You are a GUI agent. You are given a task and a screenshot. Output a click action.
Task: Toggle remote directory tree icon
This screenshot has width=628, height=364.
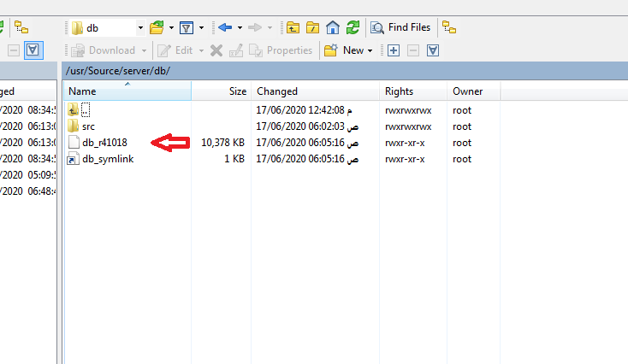(449, 27)
